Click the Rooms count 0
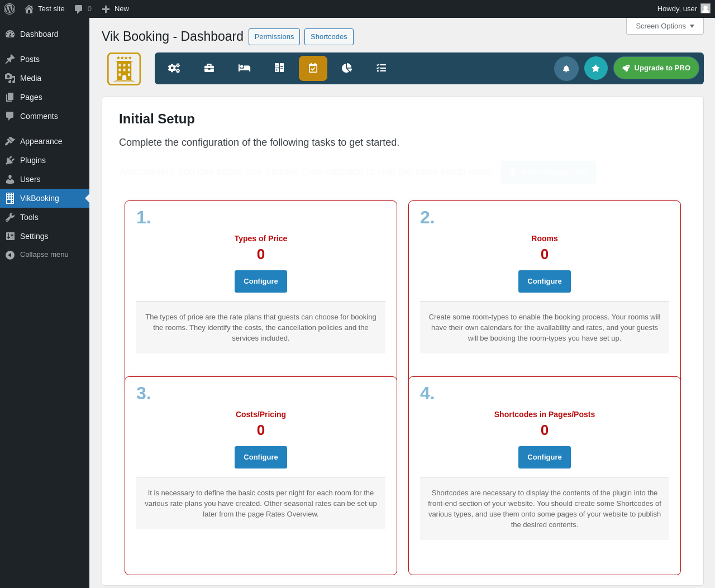Viewport: 715px width, 588px height. point(545,255)
